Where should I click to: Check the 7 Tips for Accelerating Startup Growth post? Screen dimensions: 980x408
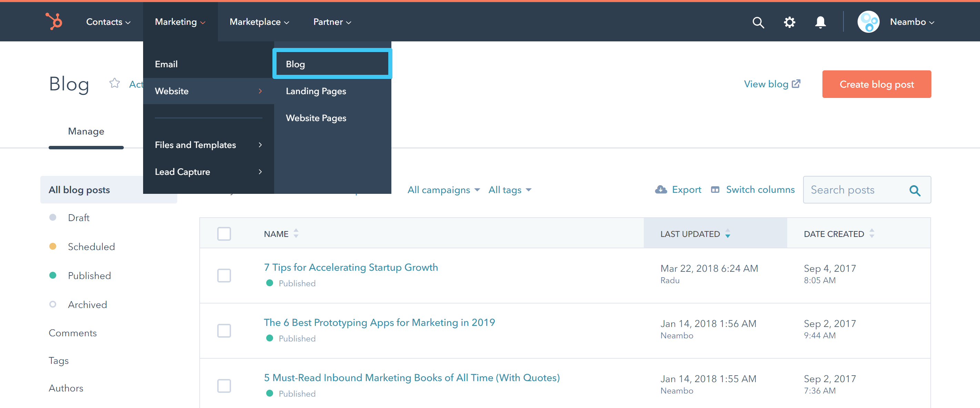(224, 275)
